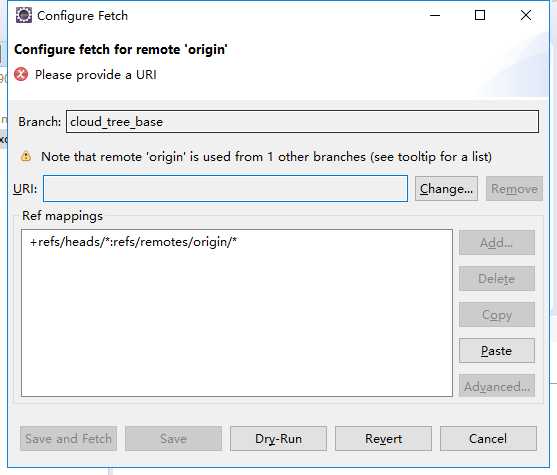Image resolution: width=557 pixels, height=475 pixels.
Task: Click the Branch field showing cloud_tree_base
Action: click(x=302, y=122)
